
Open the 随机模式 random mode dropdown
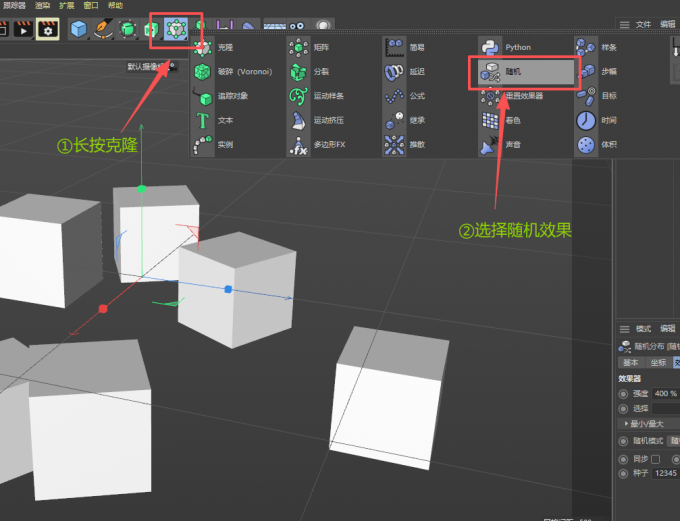tap(673, 441)
